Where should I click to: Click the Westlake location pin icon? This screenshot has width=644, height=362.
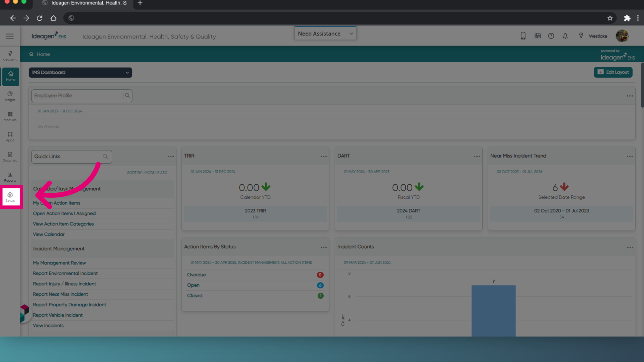[x=581, y=36]
